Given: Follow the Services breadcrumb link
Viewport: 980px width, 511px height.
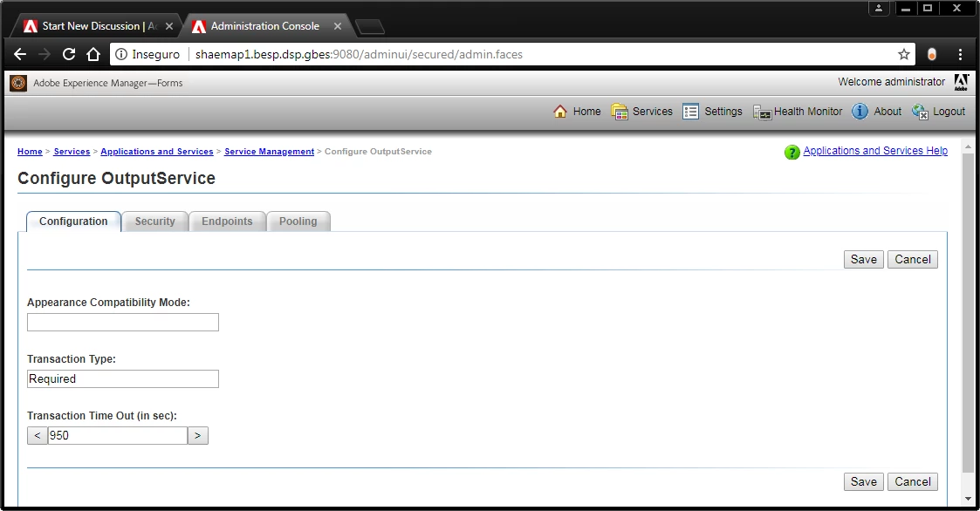Looking at the screenshot, I should tap(72, 151).
